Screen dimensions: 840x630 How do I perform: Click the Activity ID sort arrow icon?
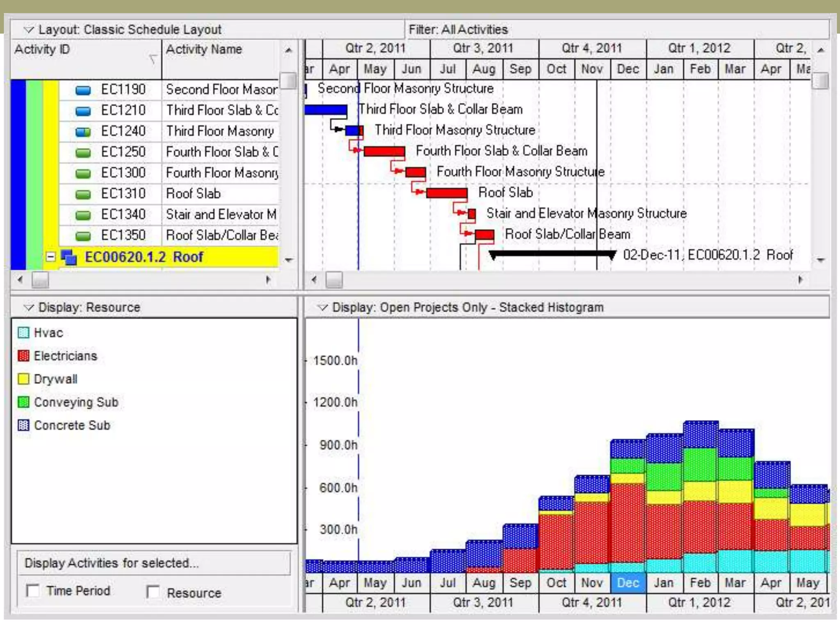click(153, 59)
